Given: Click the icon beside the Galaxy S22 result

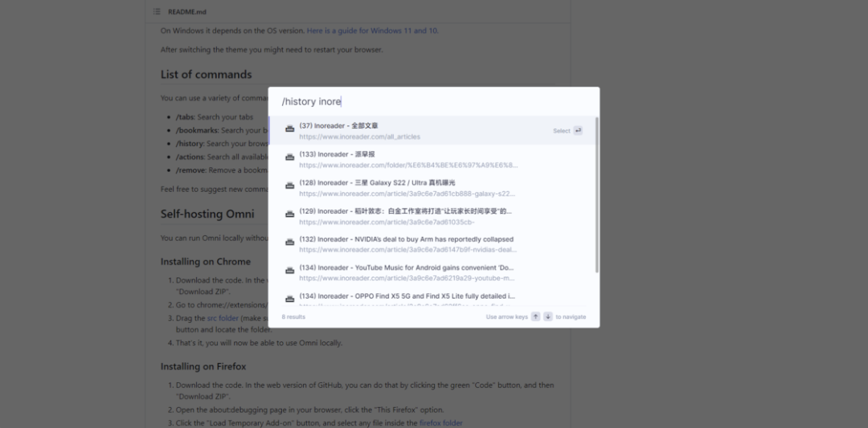Looking at the screenshot, I should pos(289,185).
